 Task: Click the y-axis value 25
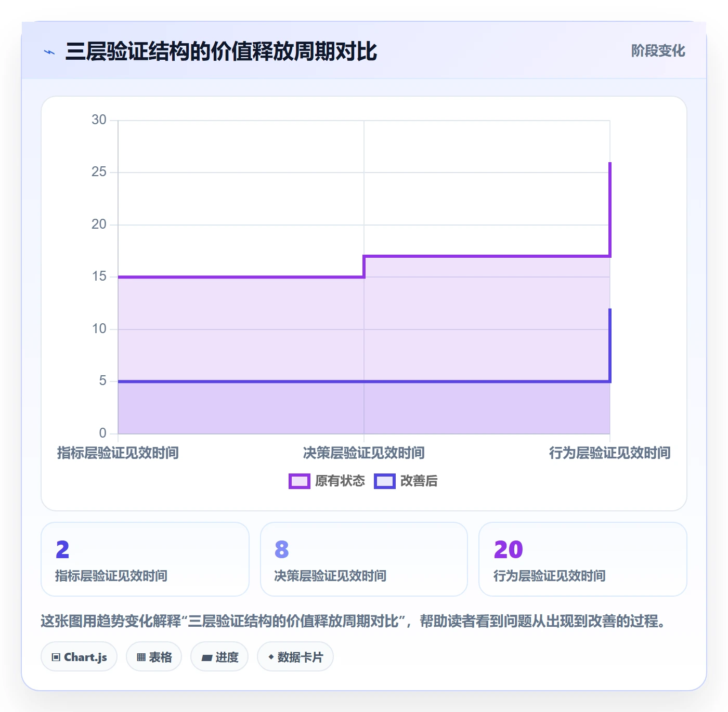99,172
